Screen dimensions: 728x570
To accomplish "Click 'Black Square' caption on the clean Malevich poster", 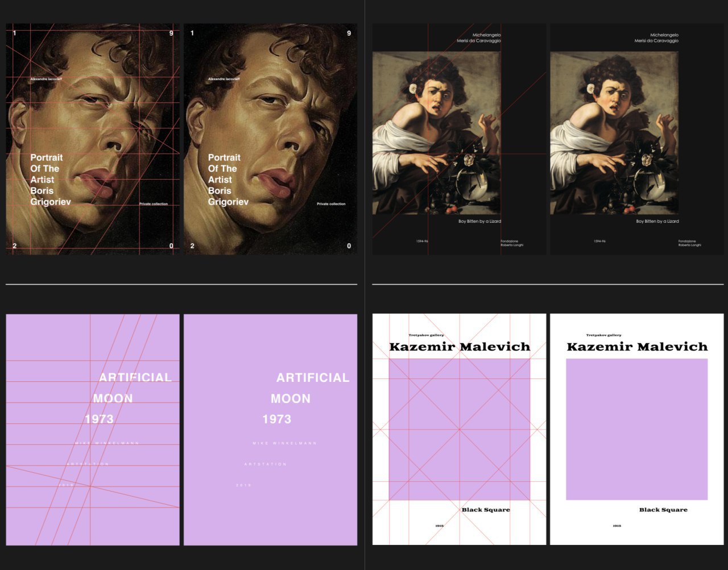I will point(663,510).
